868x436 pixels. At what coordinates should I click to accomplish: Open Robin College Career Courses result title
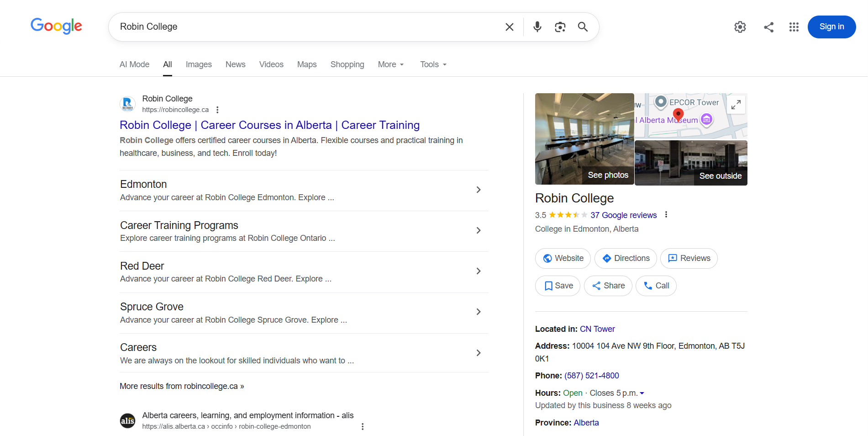tap(269, 125)
